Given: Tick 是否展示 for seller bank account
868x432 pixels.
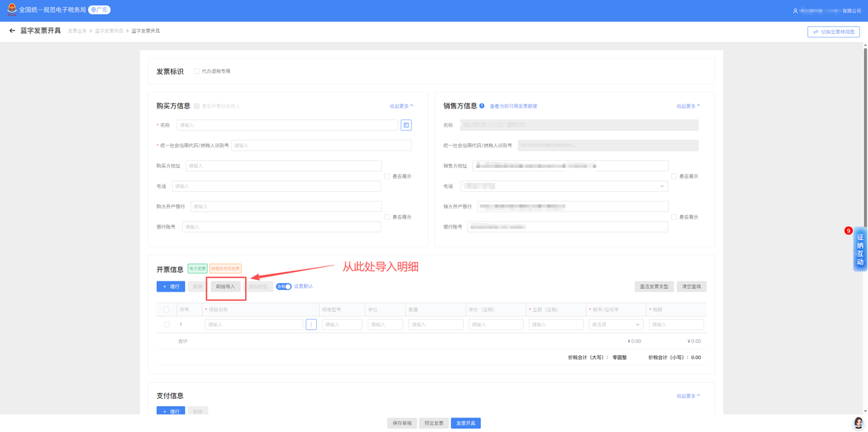Looking at the screenshot, I should coord(674,217).
